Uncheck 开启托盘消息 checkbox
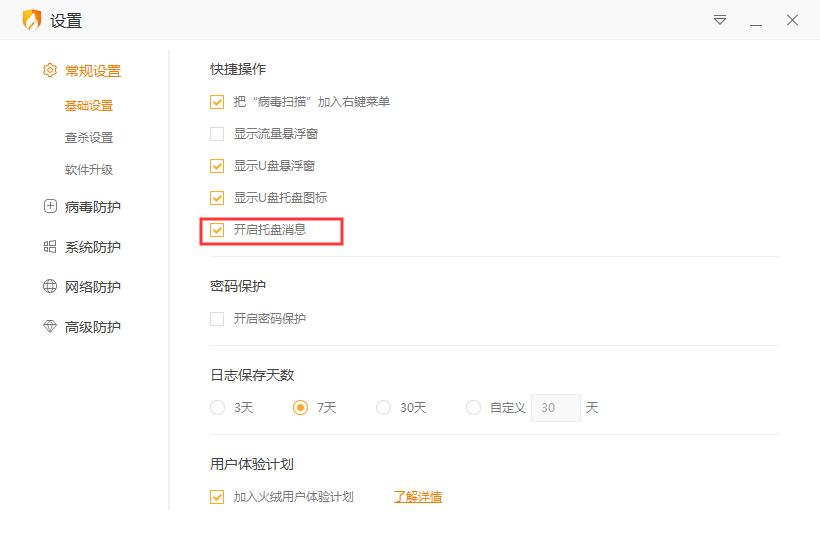 click(217, 230)
